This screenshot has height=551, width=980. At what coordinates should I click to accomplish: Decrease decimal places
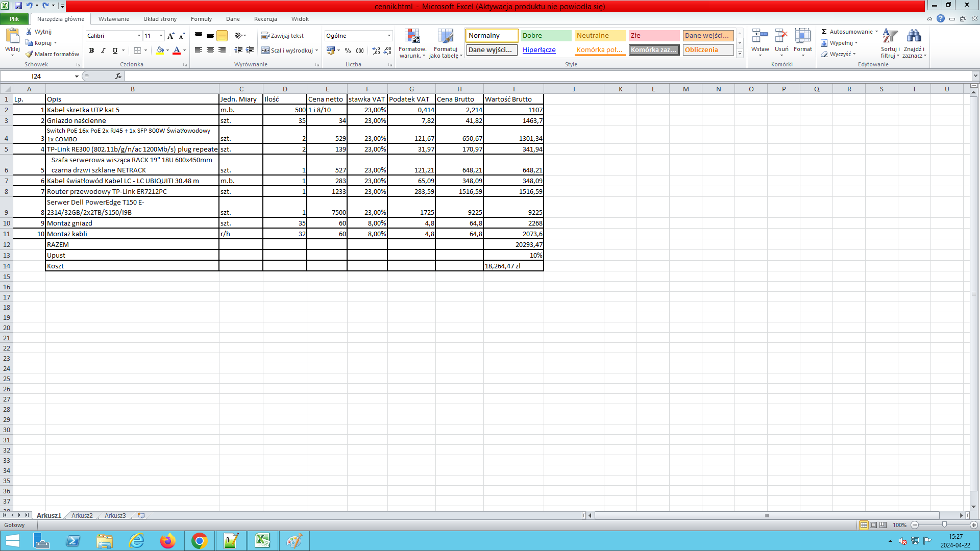[388, 51]
